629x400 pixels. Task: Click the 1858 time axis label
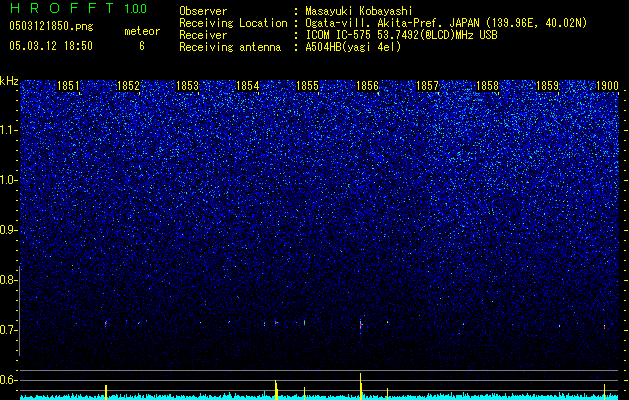point(487,86)
